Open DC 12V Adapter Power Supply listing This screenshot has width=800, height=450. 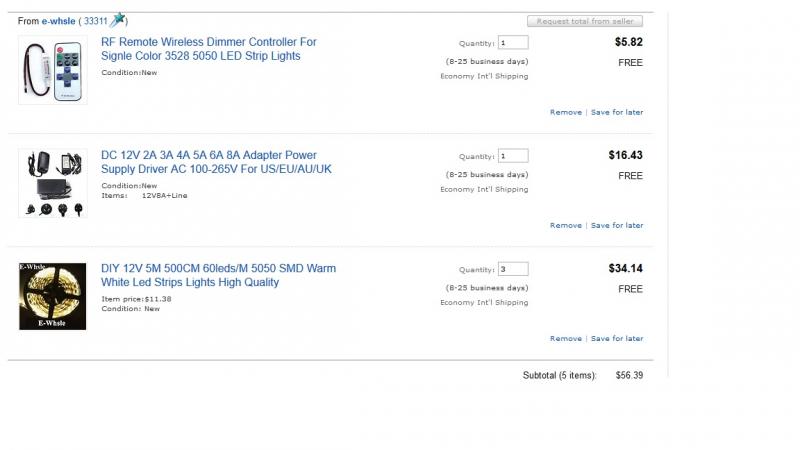tap(216, 162)
